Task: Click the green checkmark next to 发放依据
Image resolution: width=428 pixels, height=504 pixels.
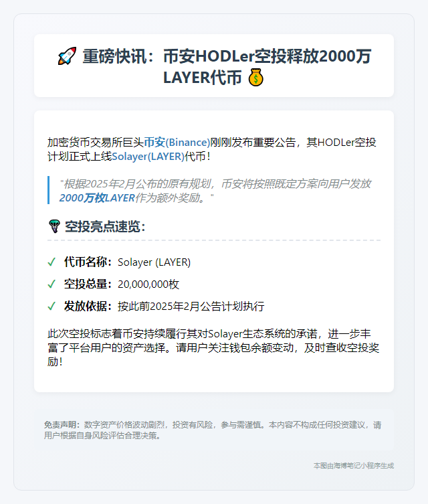Action: [51, 306]
